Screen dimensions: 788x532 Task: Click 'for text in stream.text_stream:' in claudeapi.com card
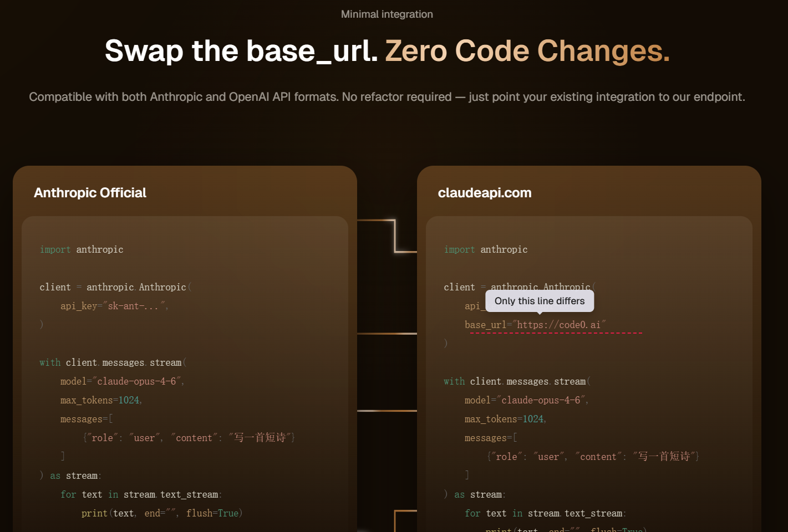coord(546,513)
